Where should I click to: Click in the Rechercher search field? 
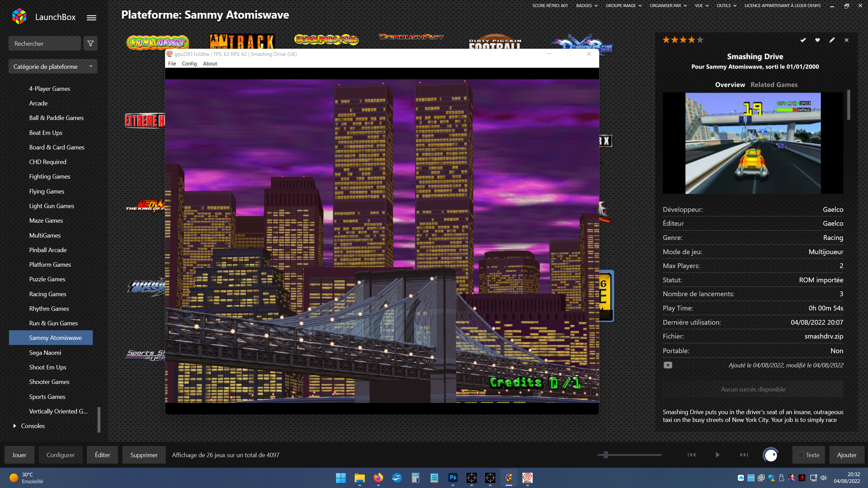tap(44, 43)
